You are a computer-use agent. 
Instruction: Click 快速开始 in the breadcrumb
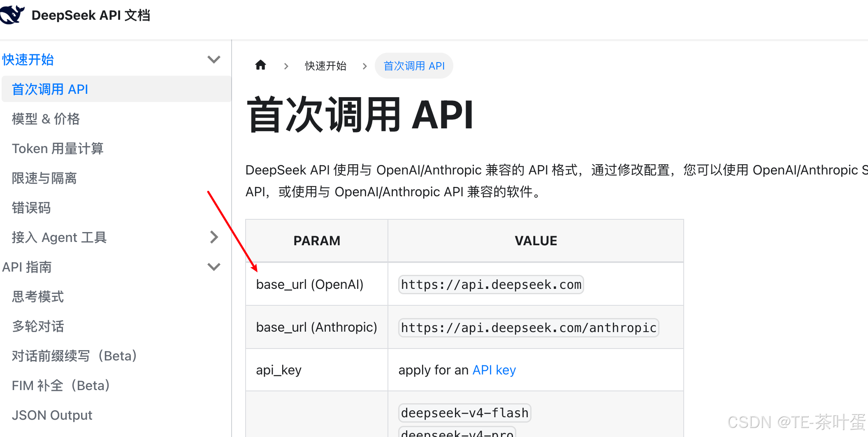click(326, 66)
